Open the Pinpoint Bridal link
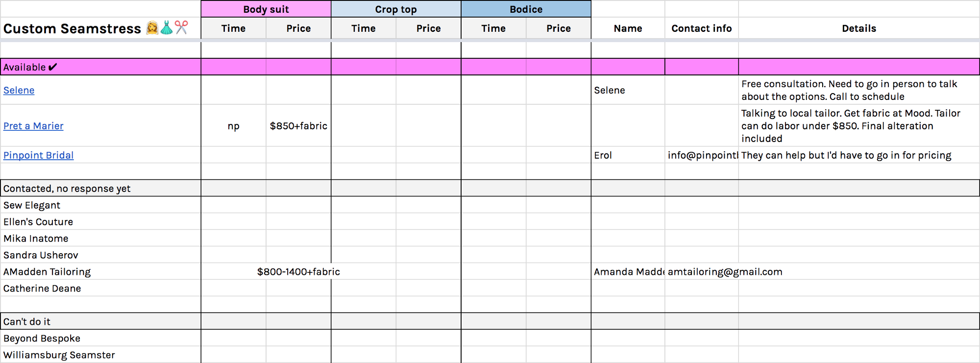Viewport: 980px width, 363px height. 38,156
